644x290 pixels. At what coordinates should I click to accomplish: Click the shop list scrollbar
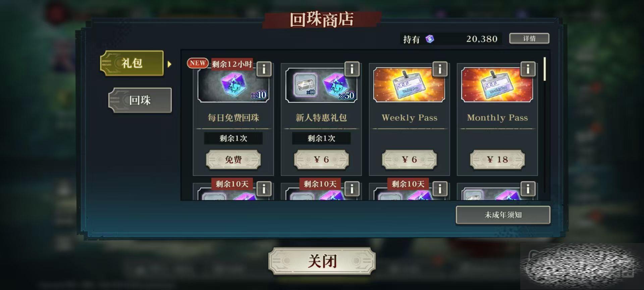tap(544, 69)
